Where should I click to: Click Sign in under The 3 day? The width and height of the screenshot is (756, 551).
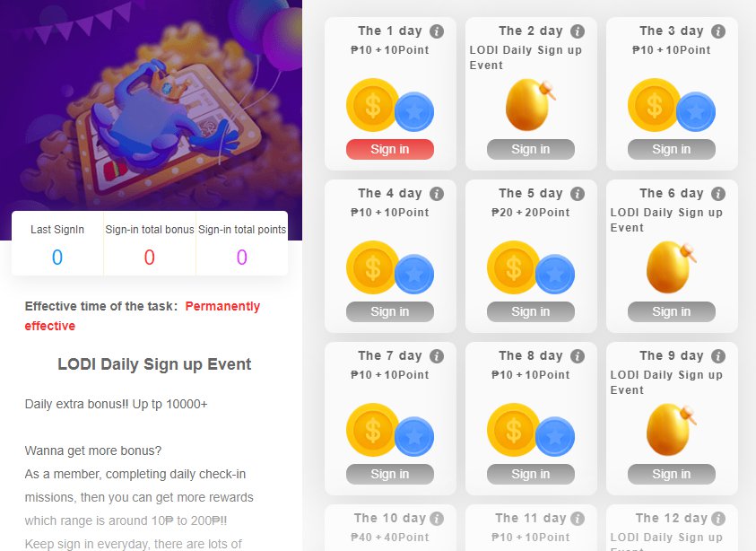(x=671, y=149)
